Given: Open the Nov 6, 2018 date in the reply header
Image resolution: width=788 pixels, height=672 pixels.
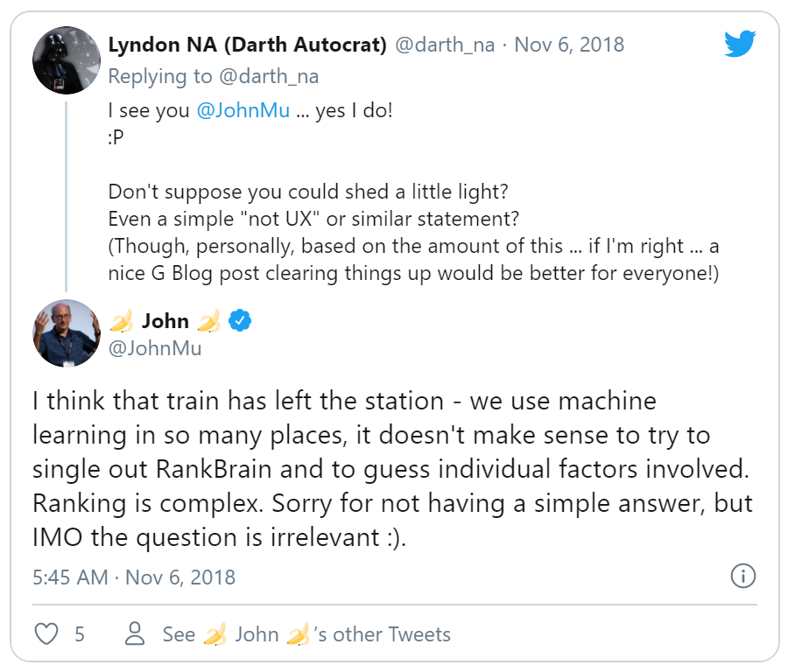Looking at the screenshot, I should point(569,45).
